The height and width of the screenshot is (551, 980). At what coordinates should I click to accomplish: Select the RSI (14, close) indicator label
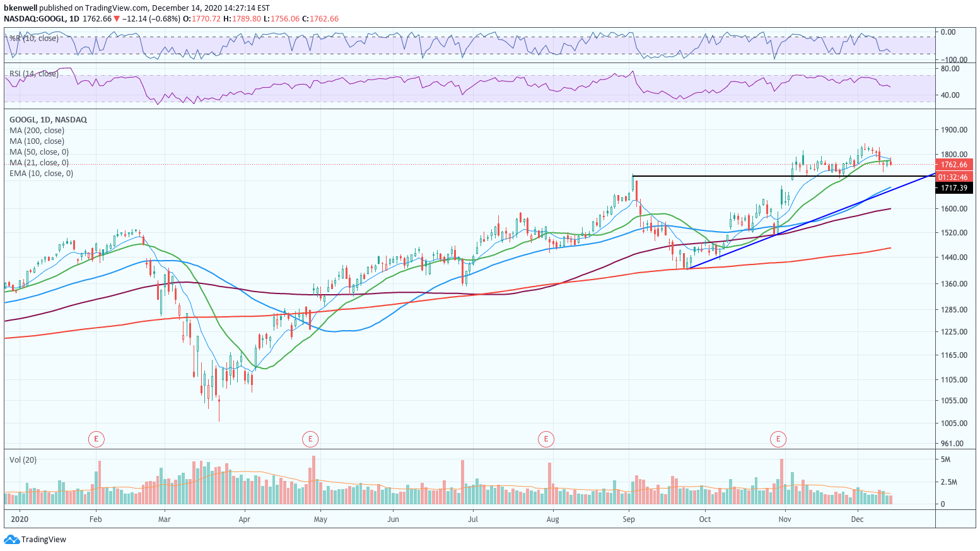33,74
